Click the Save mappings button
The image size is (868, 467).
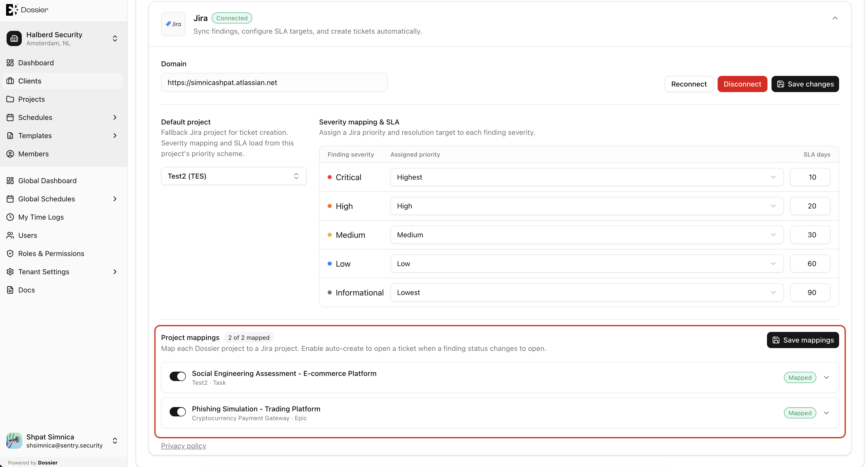pyautogui.click(x=803, y=340)
